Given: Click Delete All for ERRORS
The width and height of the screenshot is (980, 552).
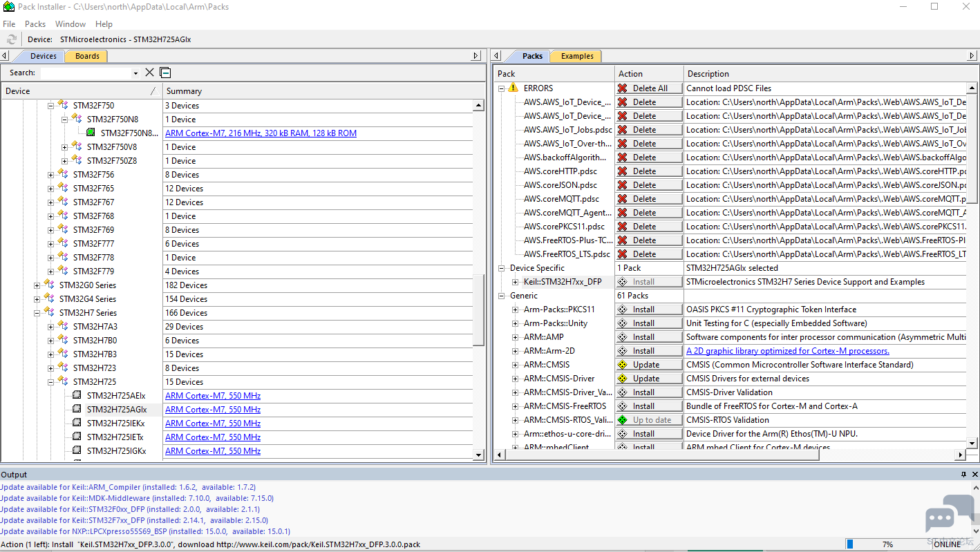Looking at the screenshot, I should (649, 88).
